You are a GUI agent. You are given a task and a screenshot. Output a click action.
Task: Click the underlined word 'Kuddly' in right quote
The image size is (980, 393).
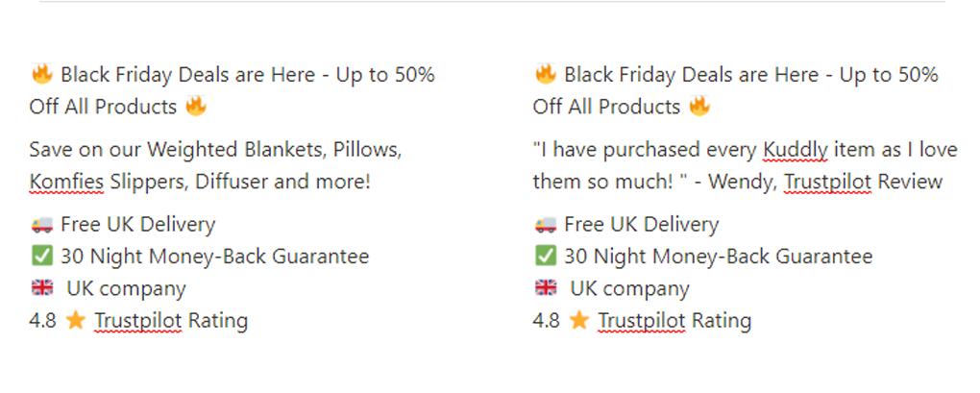tap(796, 150)
